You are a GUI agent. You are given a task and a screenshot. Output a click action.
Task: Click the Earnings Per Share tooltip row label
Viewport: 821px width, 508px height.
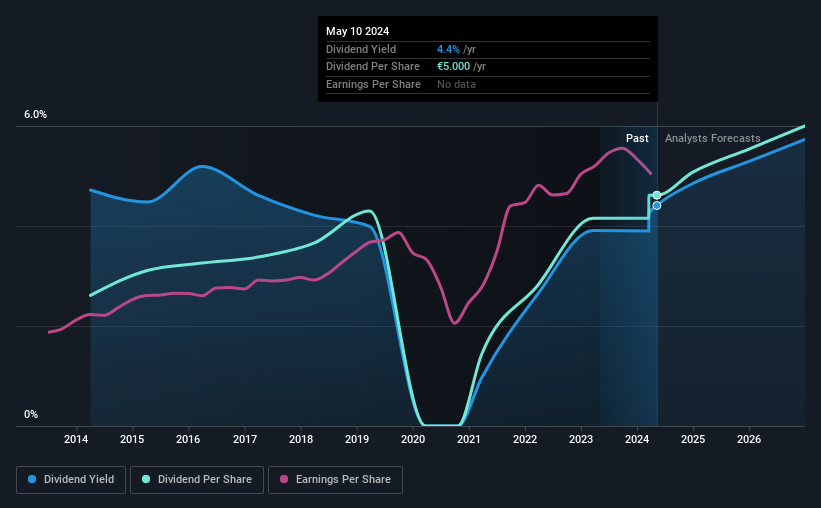pos(373,84)
